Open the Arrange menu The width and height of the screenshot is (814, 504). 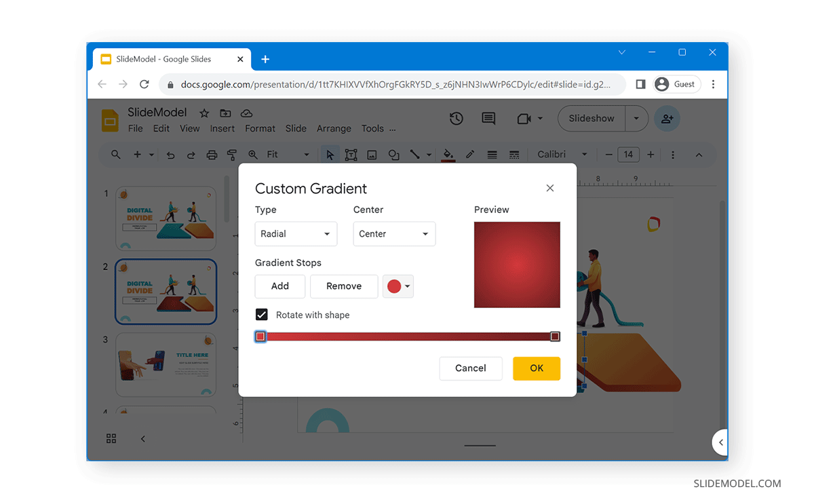click(334, 128)
